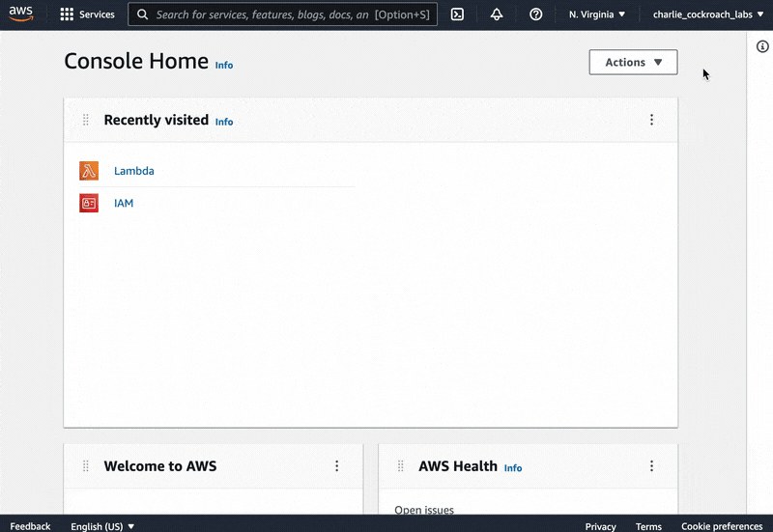The image size is (773, 532).
Task: Open Welcome to AWS widget options menu
Action: coord(336,466)
